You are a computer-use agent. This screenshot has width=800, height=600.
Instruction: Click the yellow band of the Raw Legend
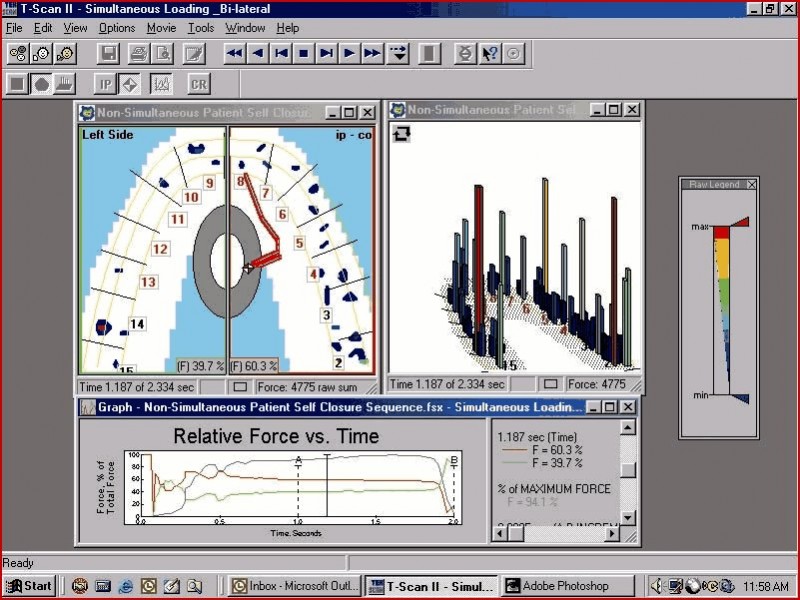[x=721, y=258]
